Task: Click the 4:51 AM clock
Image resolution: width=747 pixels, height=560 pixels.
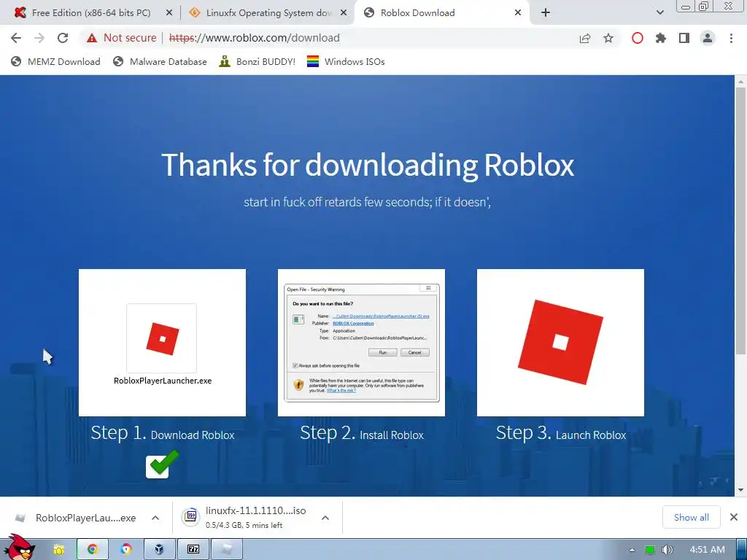Action: (708, 550)
